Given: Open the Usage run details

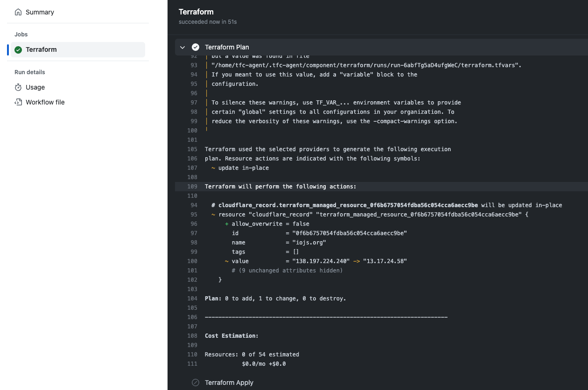Looking at the screenshot, I should [35, 87].
